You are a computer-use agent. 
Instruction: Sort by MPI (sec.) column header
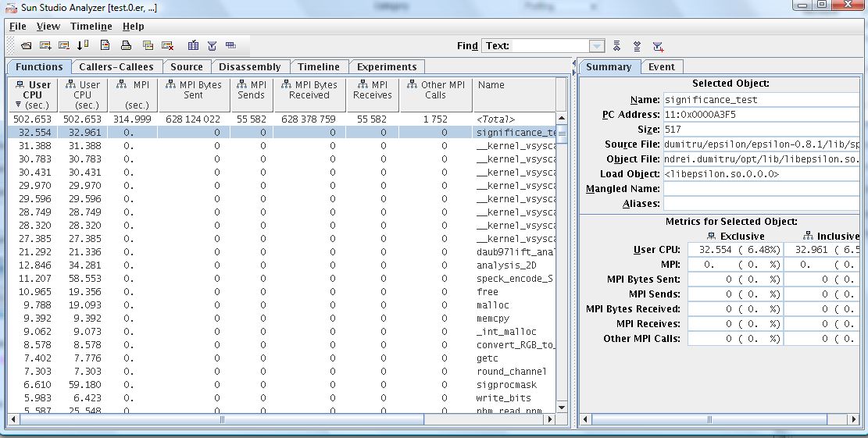click(133, 94)
